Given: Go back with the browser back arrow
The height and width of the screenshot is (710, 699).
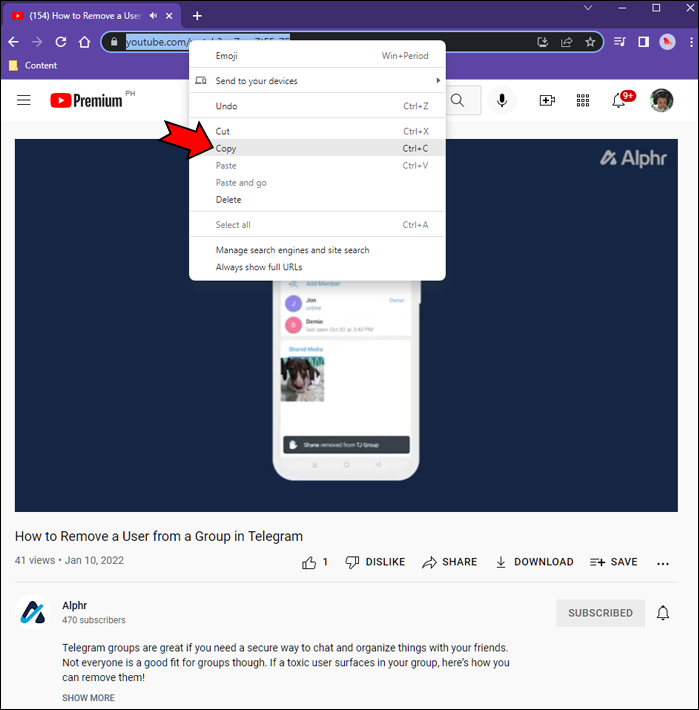Looking at the screenshot, I should pyautogui.click(x=14, y=42).
